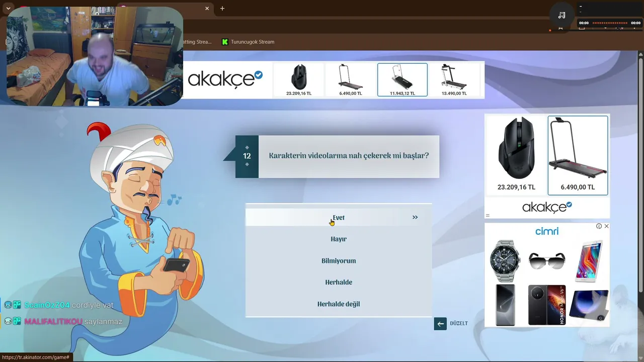Close the active browser tab
The width and height of the screenshot is (644, 362).
point(207,8)
